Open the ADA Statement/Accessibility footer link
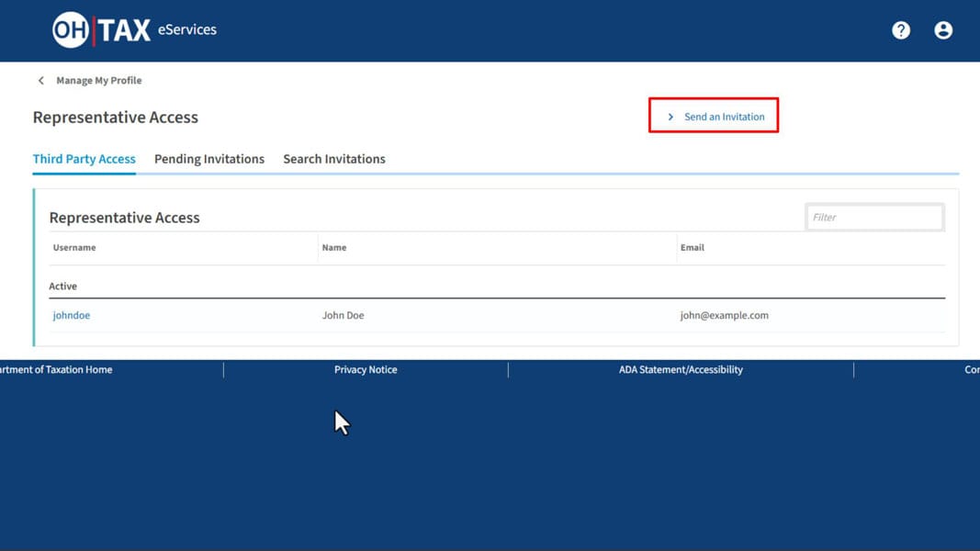The height and width of the screenshot is (551, 980). point(681,369)
